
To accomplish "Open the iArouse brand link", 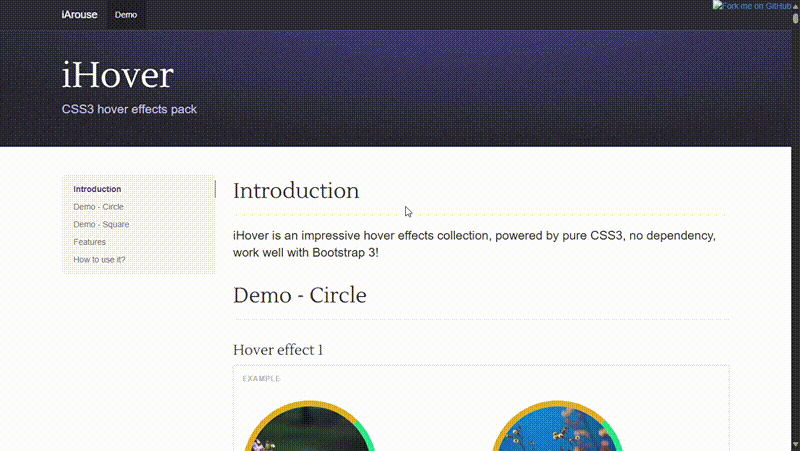I will pyautogui.click(x=79, y=15).
